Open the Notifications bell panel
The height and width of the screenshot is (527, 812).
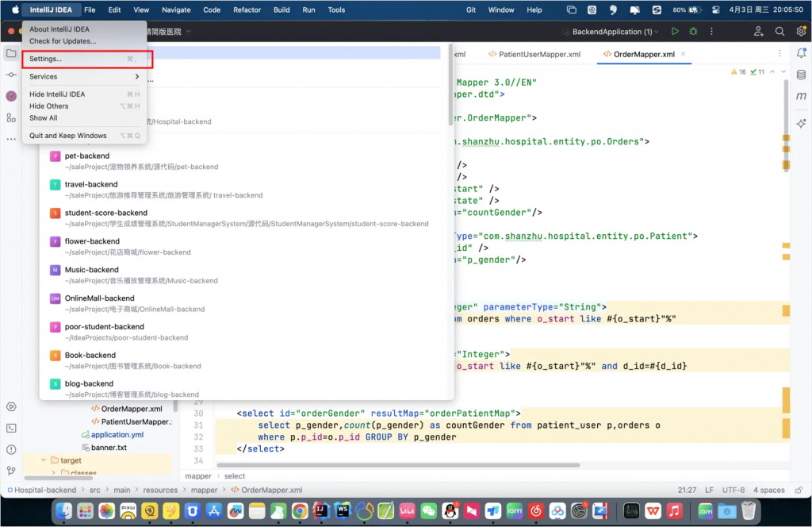801,53
